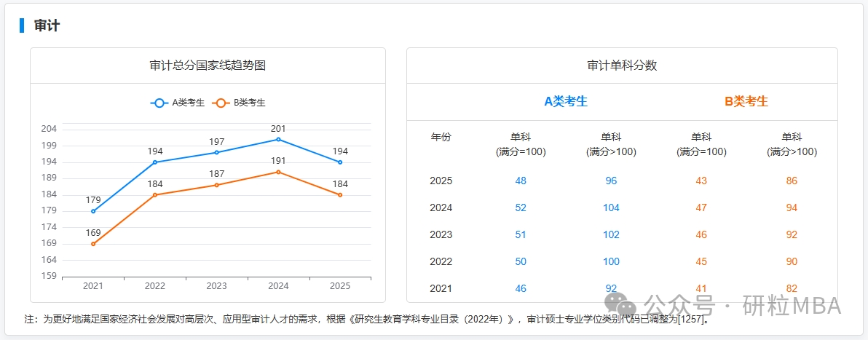Select the 2022 orange line data point

(x=155, y=195)
